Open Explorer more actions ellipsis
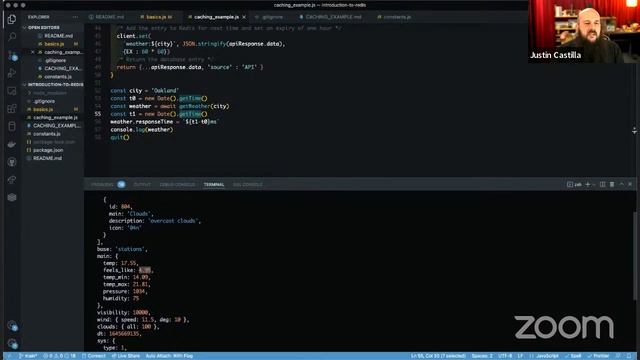This screenshot has height=360, width=640. click(x=75, y=17)
